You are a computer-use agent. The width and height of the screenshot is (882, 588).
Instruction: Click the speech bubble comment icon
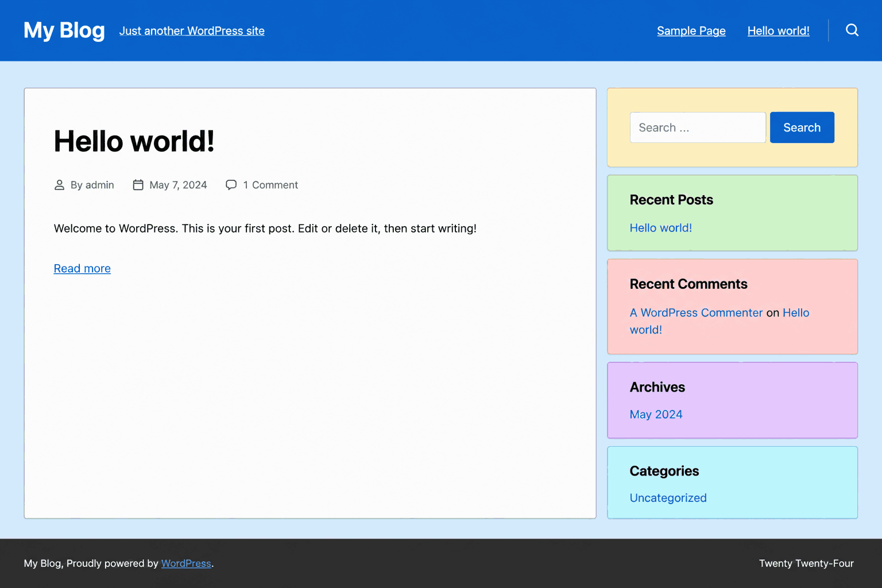click(x=231, y=185)
